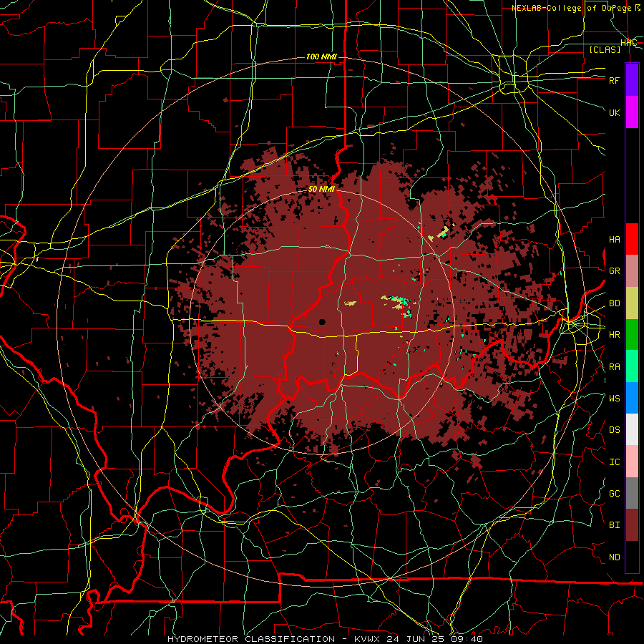Click the BD legend label
Image resolution: width=644 pixels, height=644 pixels.
click(614, 303)
